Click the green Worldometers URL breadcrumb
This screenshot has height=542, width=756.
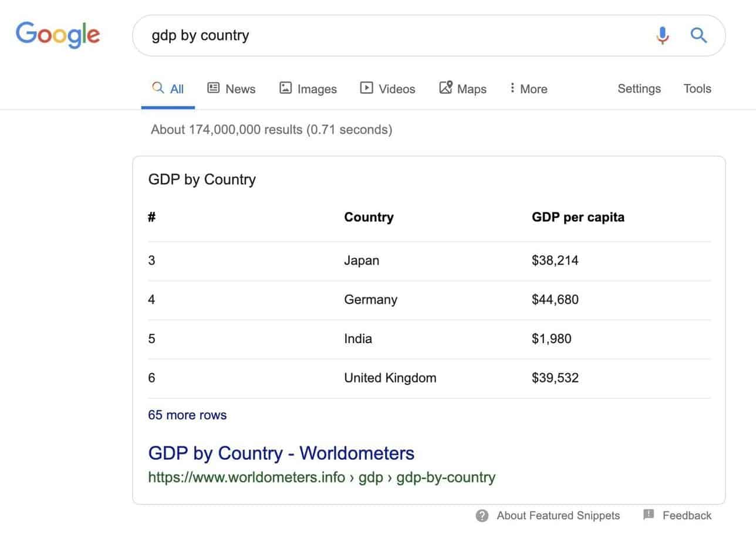tap(322, 477)
